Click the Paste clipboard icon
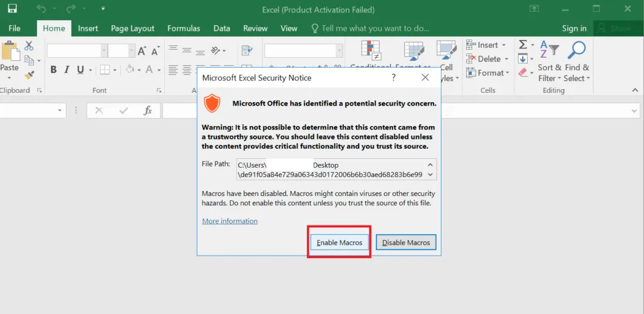644x314 pixels. click(x=10, y=51)
